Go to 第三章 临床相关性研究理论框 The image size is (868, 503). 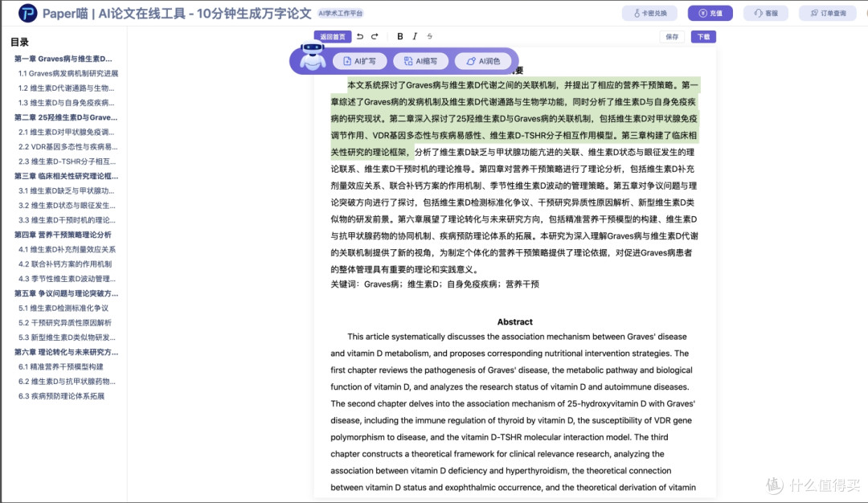pos(67,176)
